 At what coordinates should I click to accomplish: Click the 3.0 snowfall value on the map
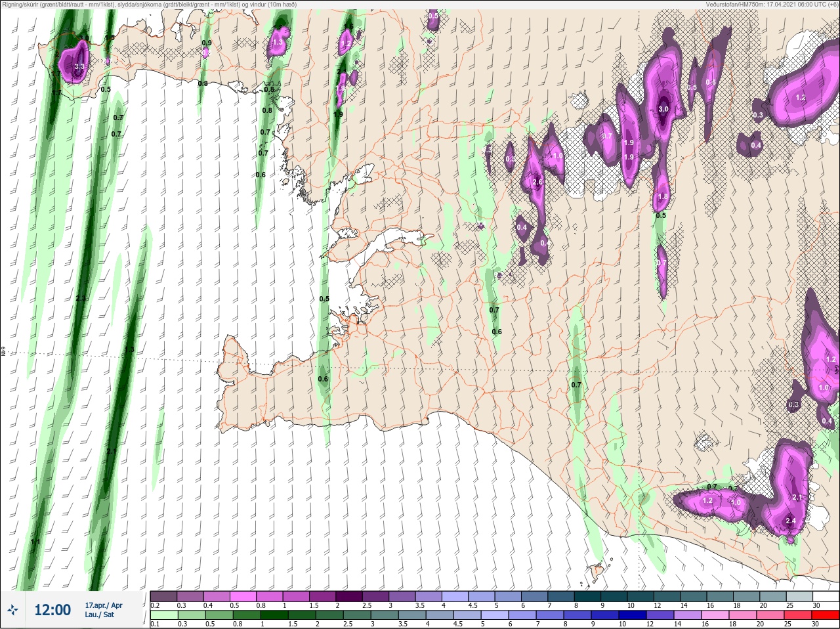tap(663, 110)
